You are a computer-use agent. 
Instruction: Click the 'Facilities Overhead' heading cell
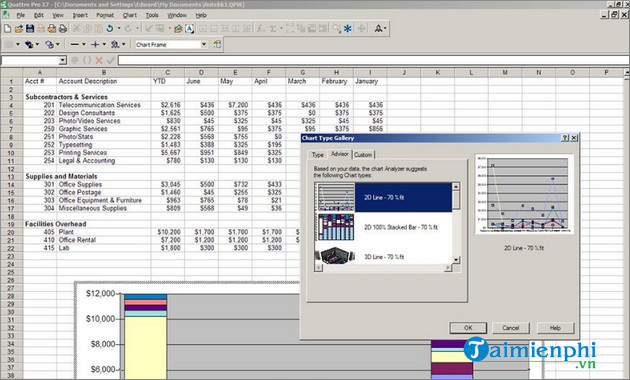(x=55, y=224)
